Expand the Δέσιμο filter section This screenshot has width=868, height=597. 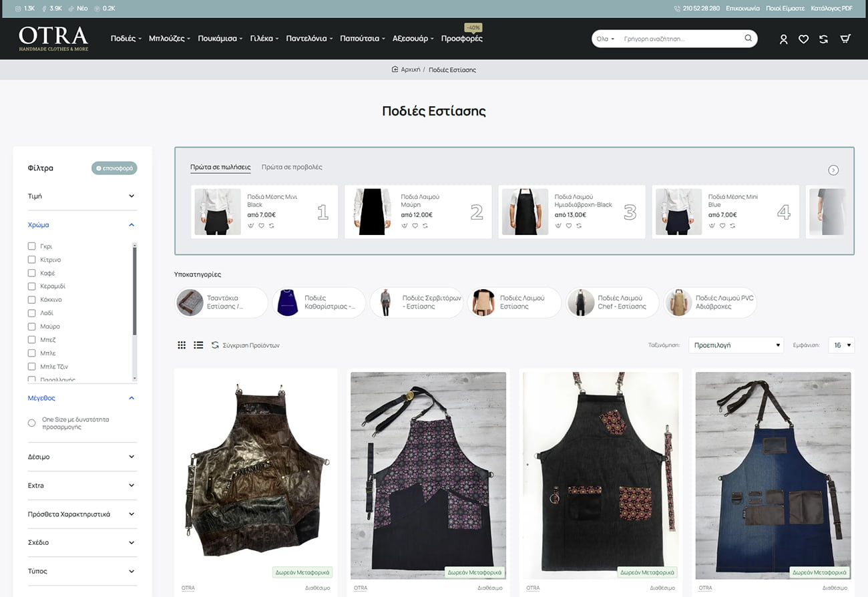[x=82, y=457]
